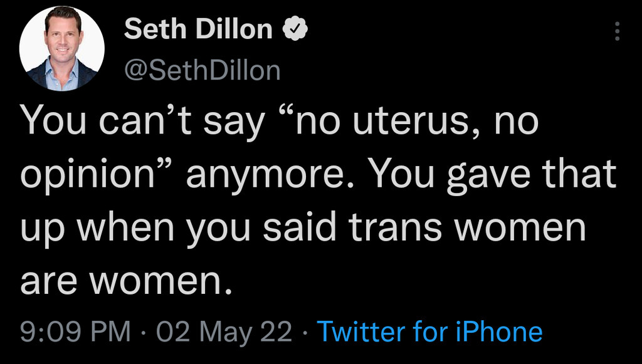Image resolution: width=642 pixels, height=364 pixels.
Task: Click the word "anymore" in the tweet
Action: tap(261, 177)
